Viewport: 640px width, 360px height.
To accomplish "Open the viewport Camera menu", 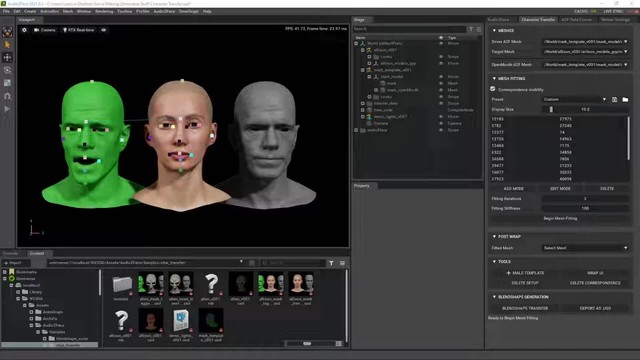I will point(45,30).
